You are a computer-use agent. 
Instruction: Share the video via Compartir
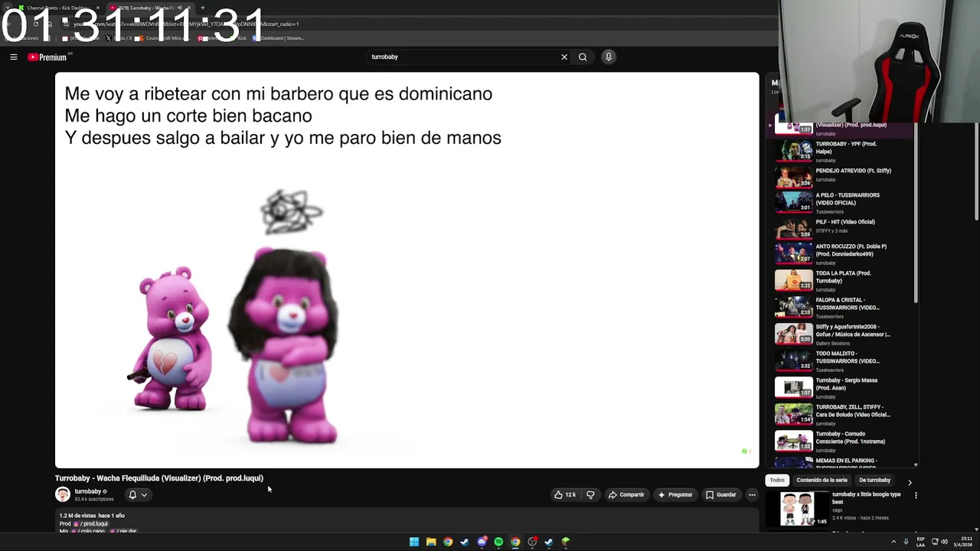[626, 494]
